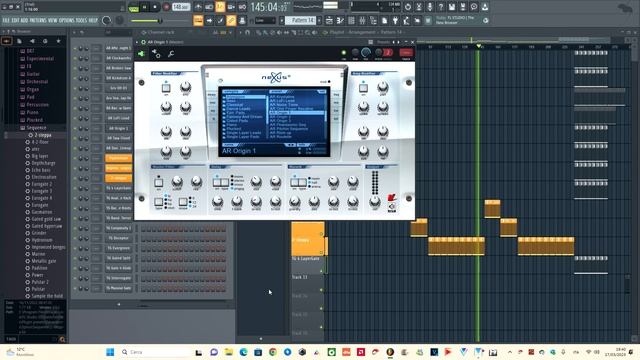
Task: Select Dance Leads category in Nexus
Action: click(x=239, y=109)
